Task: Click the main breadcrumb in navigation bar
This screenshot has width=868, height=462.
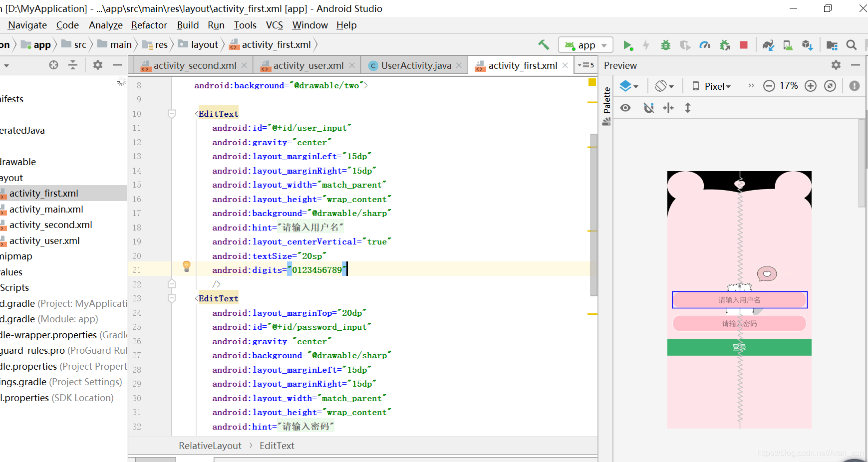Action: 114,44
